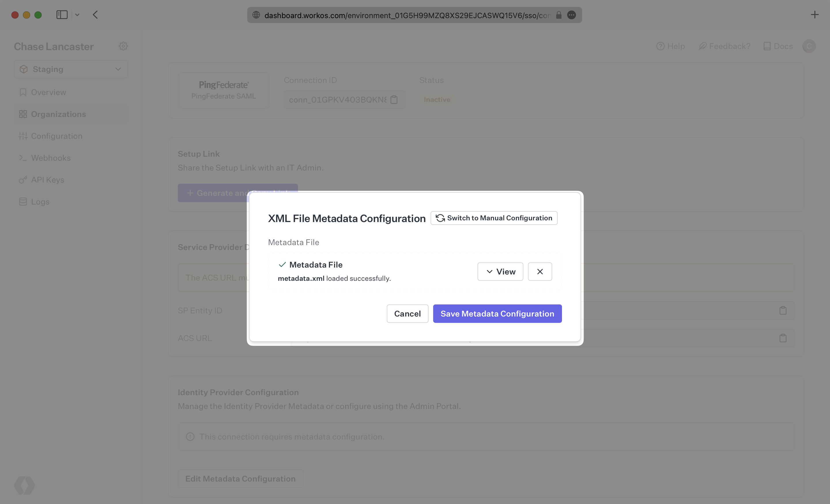Click the user avatar in the top right
This screenshot has width=830, height=504.
810,46
